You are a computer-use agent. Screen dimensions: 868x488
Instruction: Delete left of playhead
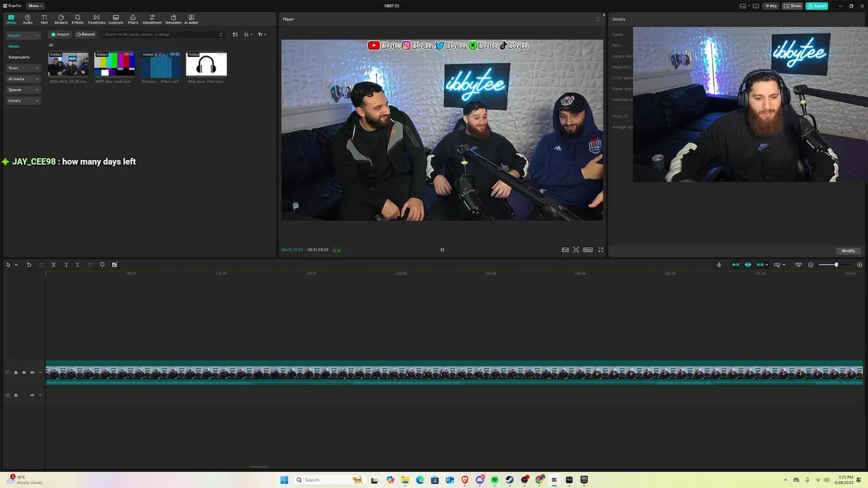[x=65, y=264]
